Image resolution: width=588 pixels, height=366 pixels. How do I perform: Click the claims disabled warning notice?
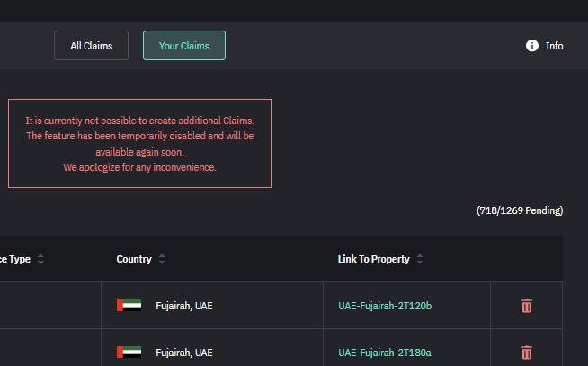tap(139, 143)
